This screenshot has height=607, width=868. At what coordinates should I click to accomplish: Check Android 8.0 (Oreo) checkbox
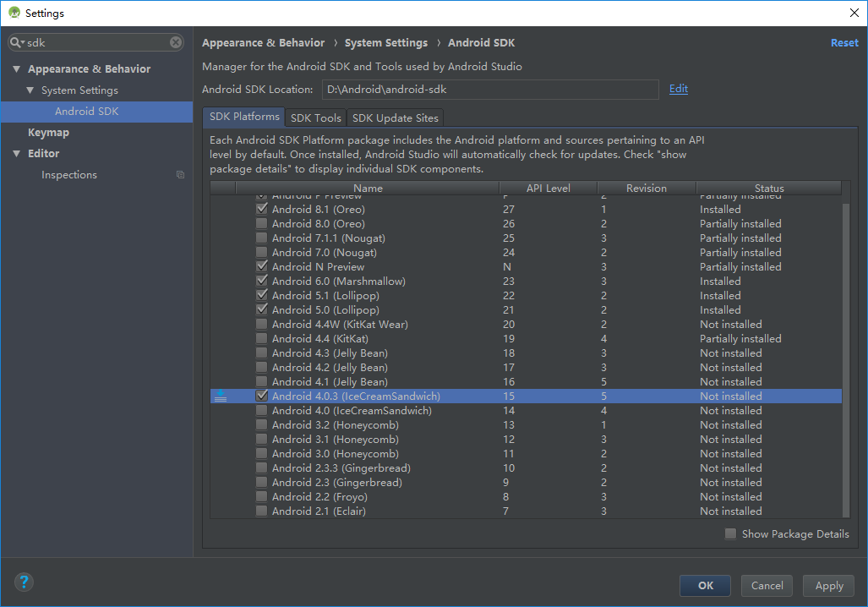(262, 224)
